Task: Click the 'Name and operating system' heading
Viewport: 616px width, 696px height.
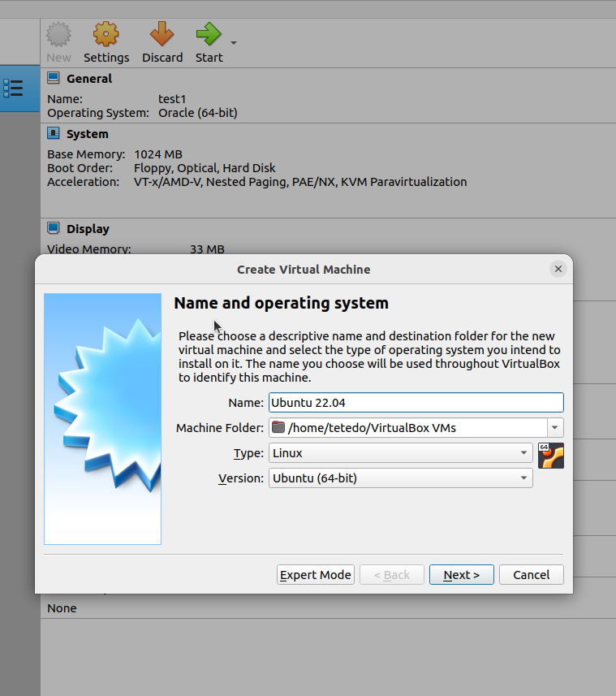Action: (x=281, y=303)
